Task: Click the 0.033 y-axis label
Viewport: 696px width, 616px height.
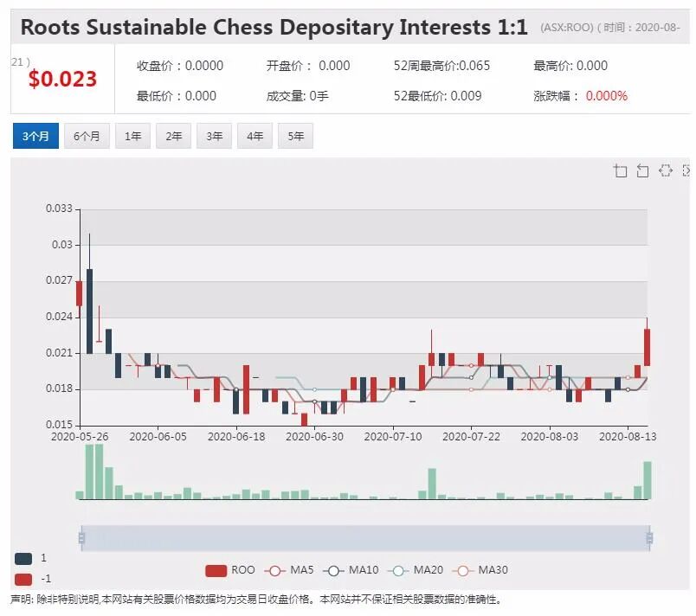Action: coord(59,209)
